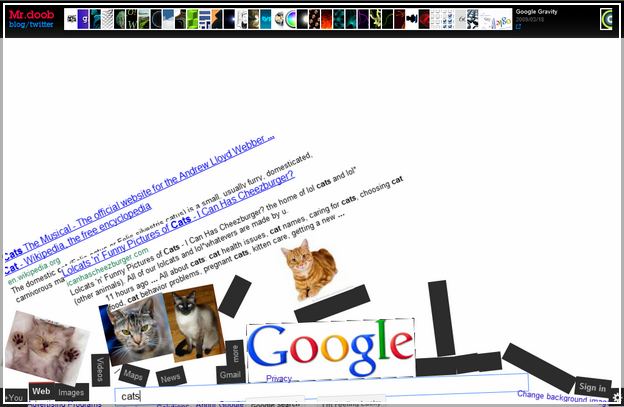
Task: Focus the search box containing 'cats'
Action: click(322, 388)
